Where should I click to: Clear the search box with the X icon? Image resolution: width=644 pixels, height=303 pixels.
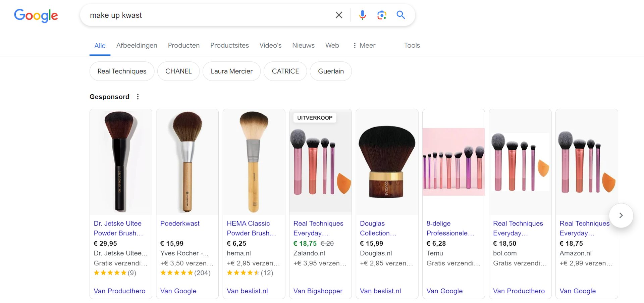point(339,15)
